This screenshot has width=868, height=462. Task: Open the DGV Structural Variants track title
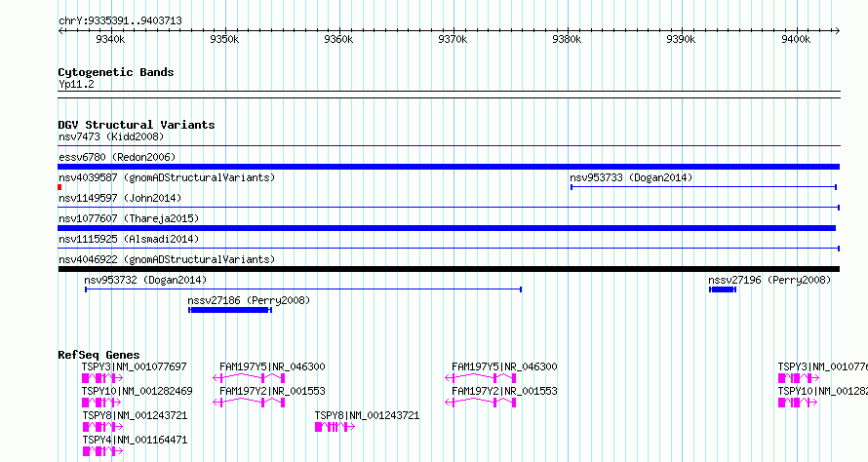[x=137, y=125]
